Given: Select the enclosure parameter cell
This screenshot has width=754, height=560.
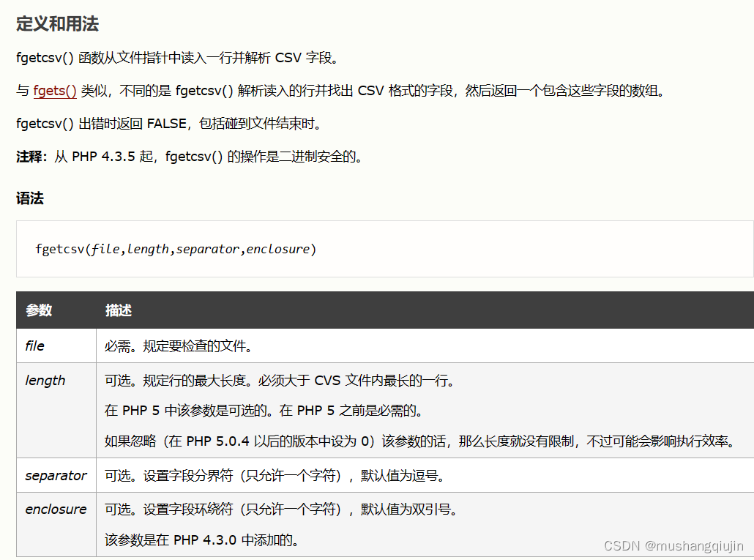Looking at the screenshot, I should (x=56, y=524).
